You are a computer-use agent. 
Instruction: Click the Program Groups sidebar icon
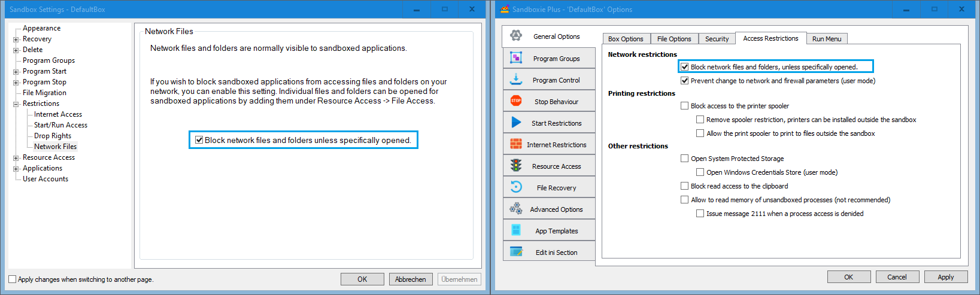(516, 58)
